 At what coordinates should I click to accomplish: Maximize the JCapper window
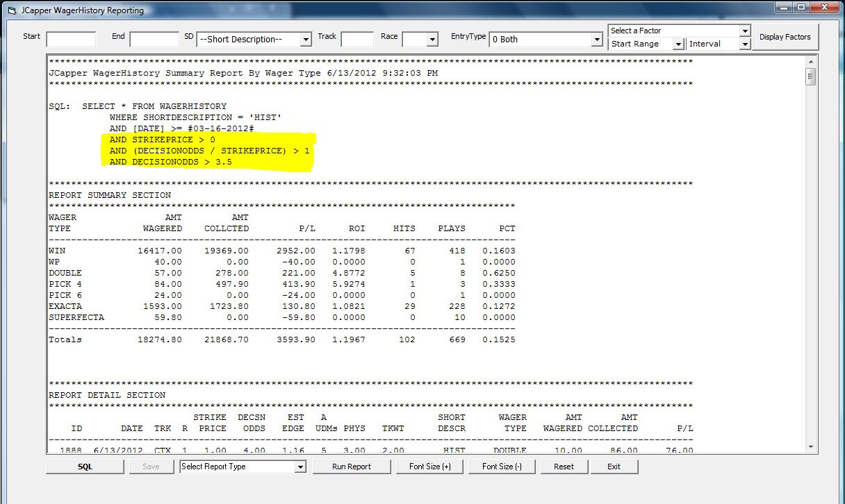point(803,8)
